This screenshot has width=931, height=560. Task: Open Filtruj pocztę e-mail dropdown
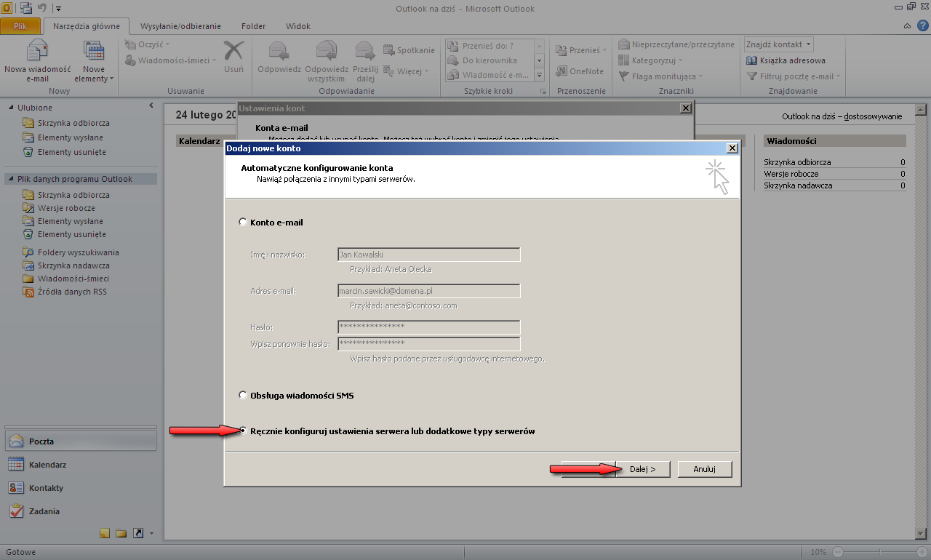(793, 76)
